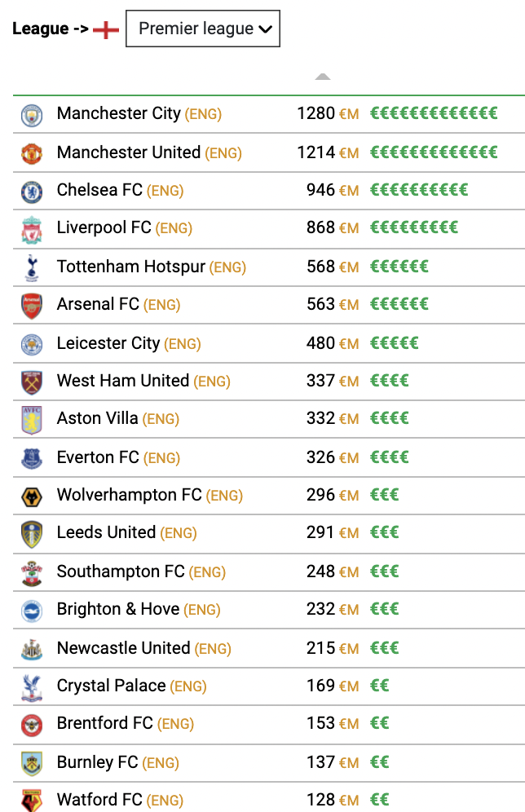
Task: Click Manchester City's euro symbols bar
Action: (x=434, y=113)
